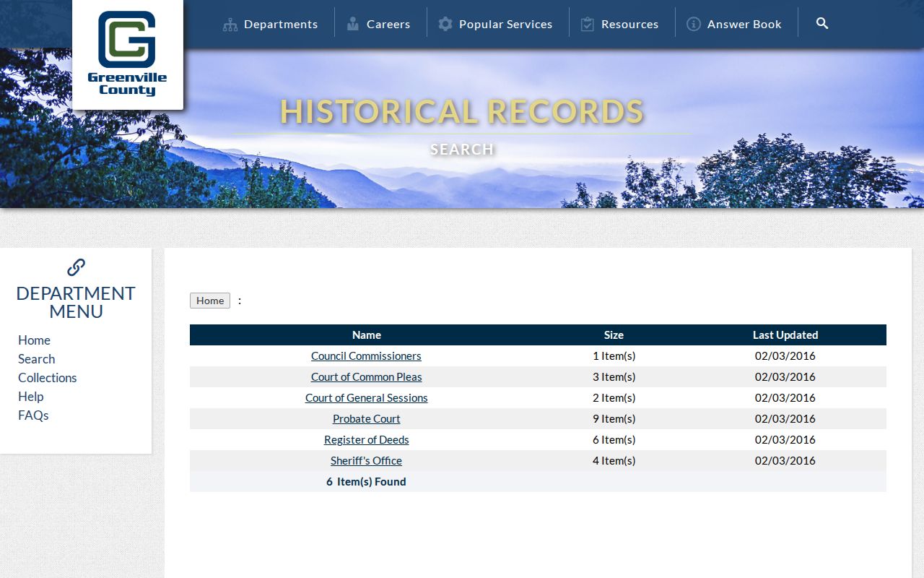Click the '1 Item(s)' size for Council Commissioners
Image resolution: width=924 pixels, height=578 pixels.
point(614,356)
